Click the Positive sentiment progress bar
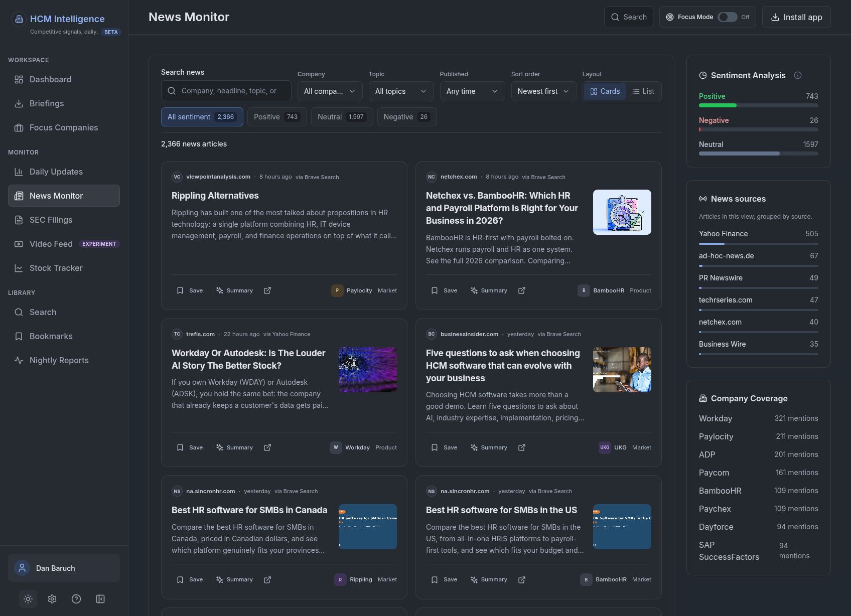The height and width of the screenshot is (616, 851). [758, 105]
